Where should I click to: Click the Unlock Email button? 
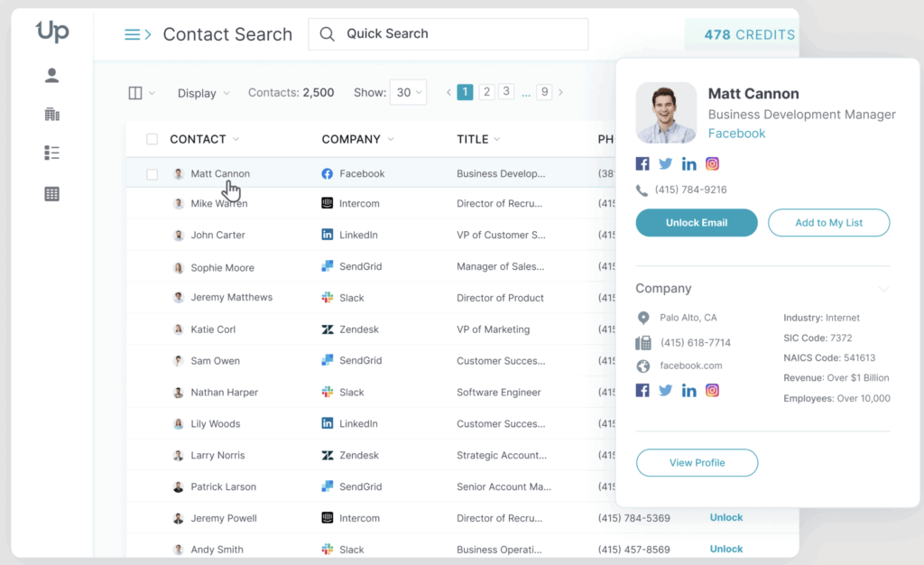[696, 223]
